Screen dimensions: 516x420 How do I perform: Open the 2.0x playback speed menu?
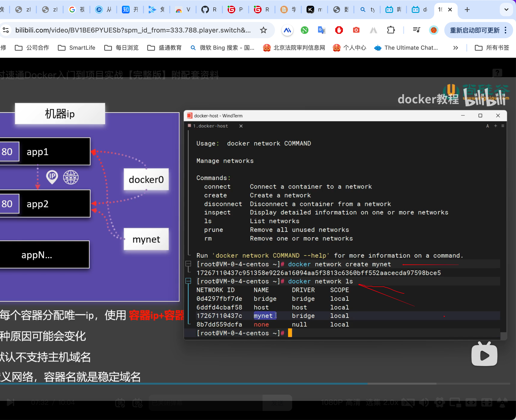click(390, 403)
